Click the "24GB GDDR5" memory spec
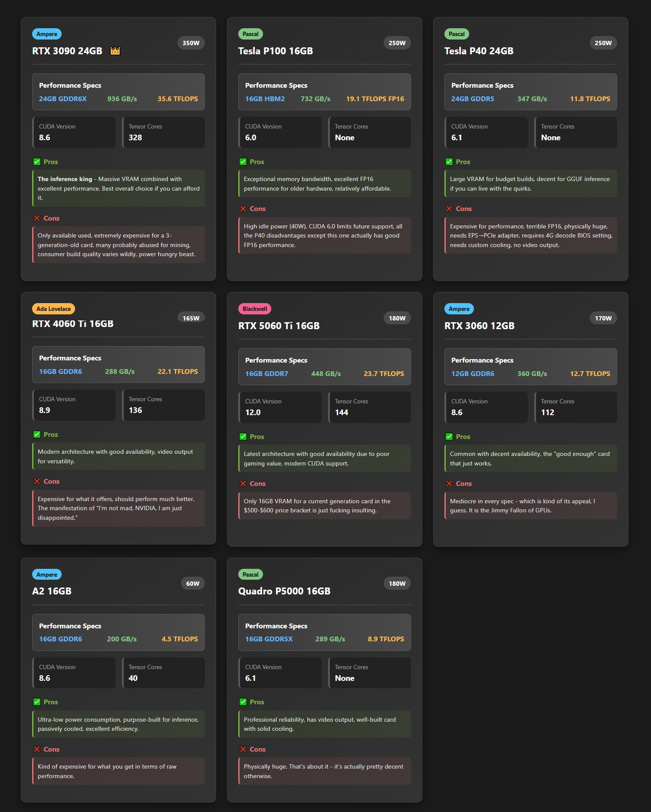 point(473,99)
